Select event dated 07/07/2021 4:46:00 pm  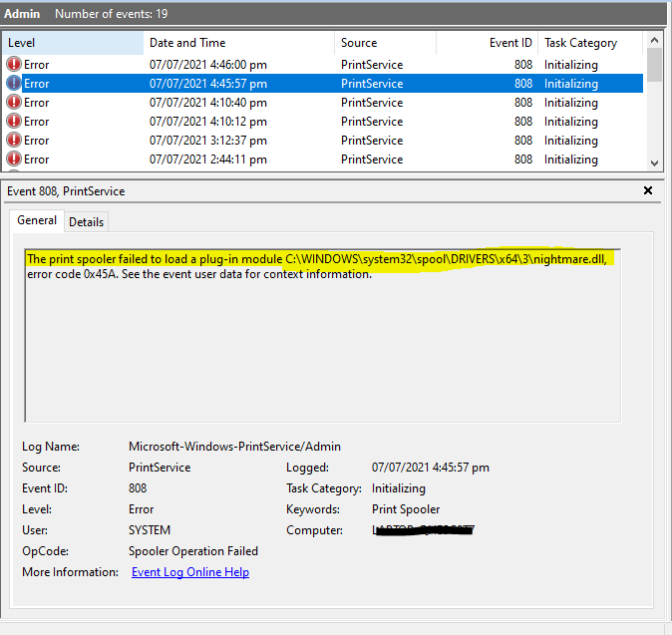323,64
